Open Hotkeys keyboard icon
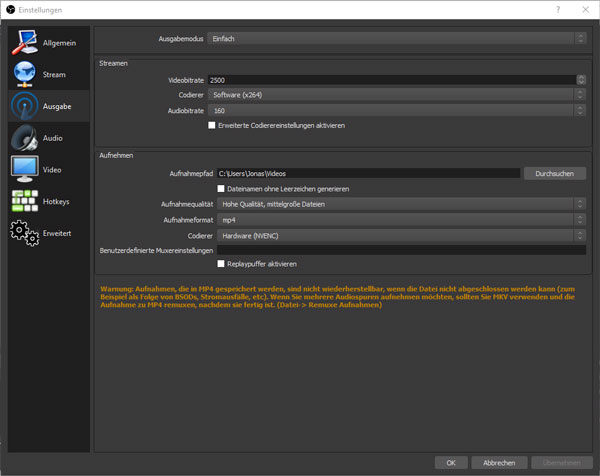Screen dimensions: 600x476 click(x=25, y=201)
